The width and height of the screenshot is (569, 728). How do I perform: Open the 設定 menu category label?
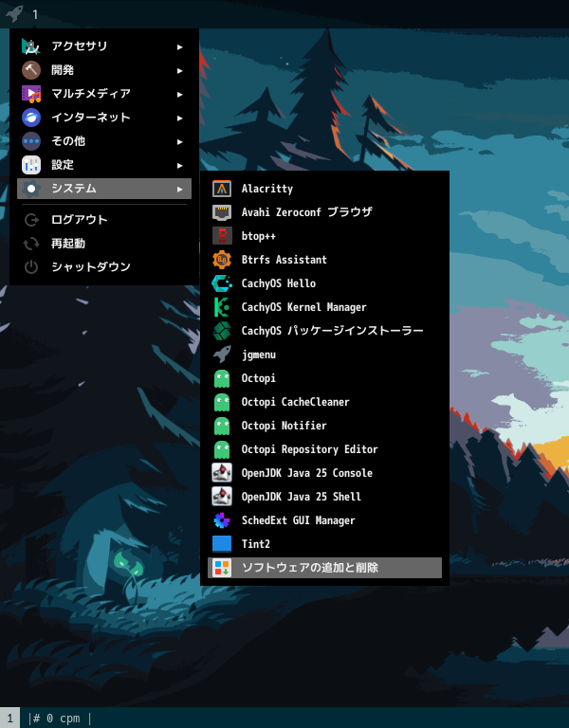point(63,165)
